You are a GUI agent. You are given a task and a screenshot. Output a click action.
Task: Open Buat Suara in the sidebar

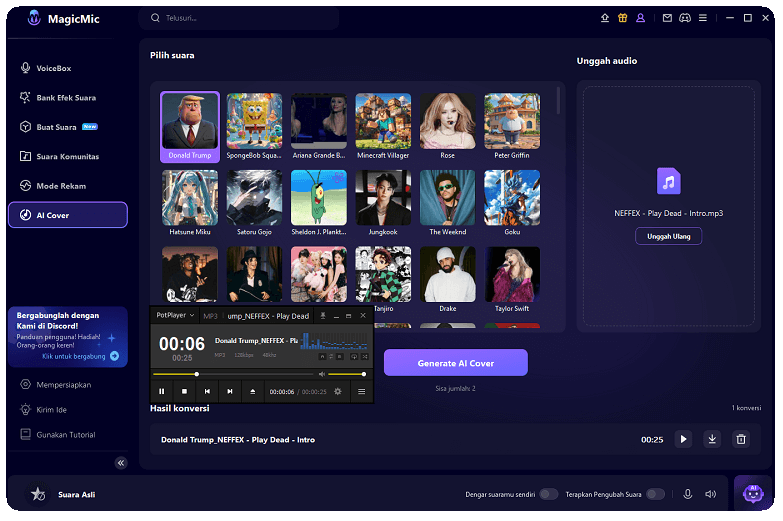point(68,127)
